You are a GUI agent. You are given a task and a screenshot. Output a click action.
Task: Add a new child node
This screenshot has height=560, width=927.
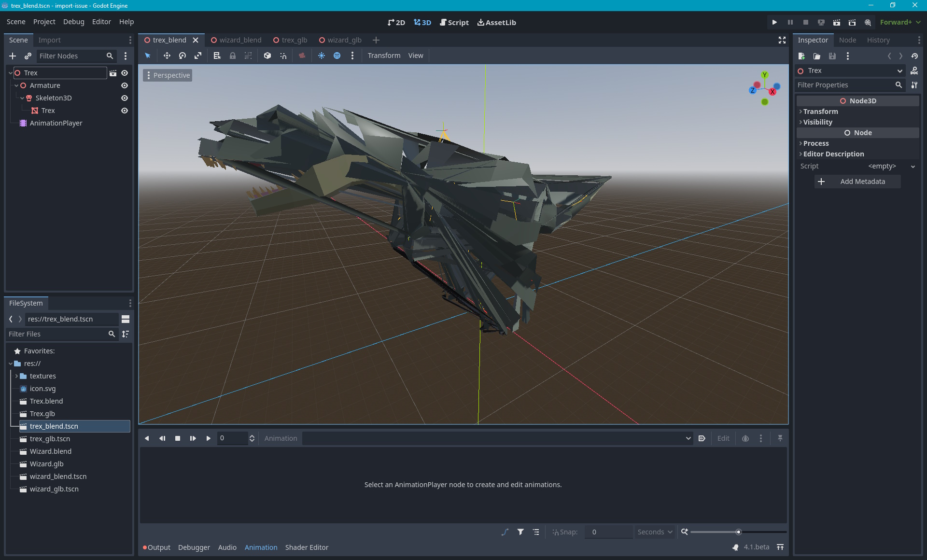[13, 56]
